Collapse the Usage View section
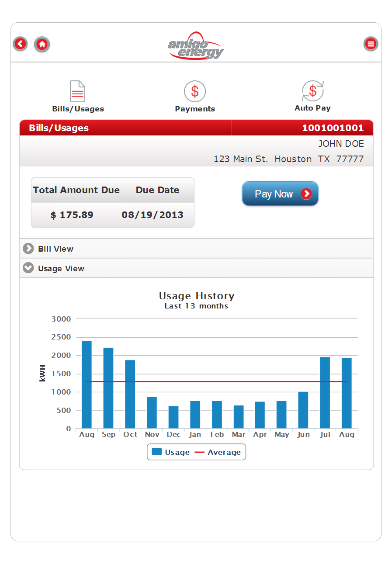 click(197, 268)
